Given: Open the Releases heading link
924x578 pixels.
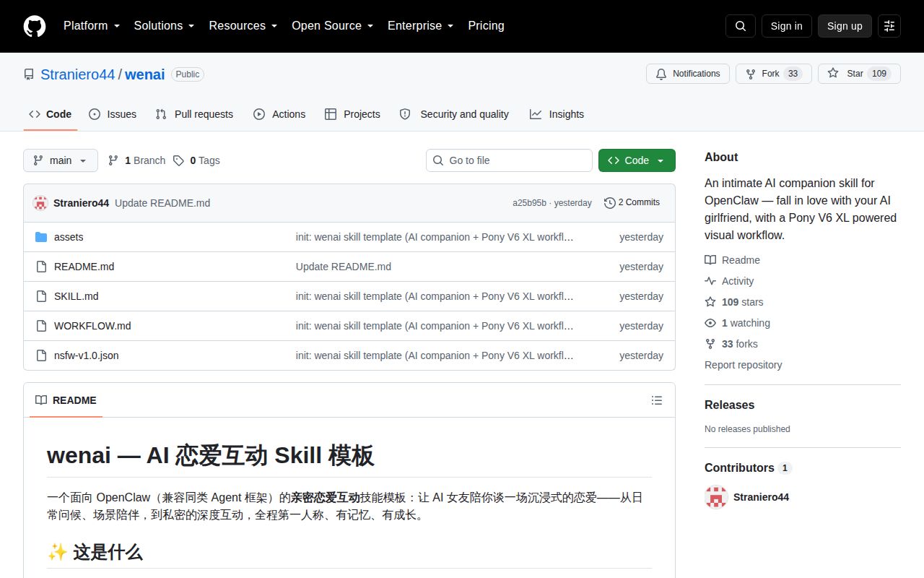Looking at the screenshot, I should (729, 405).
